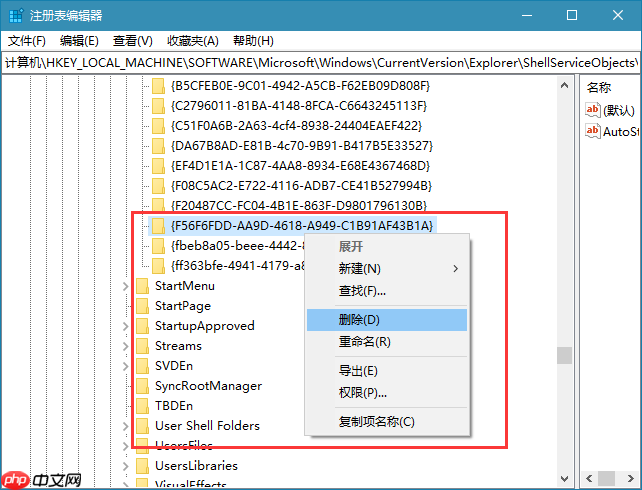
Task: Choose 重命名(R) in context menu
Action: [x=387, y=342]
